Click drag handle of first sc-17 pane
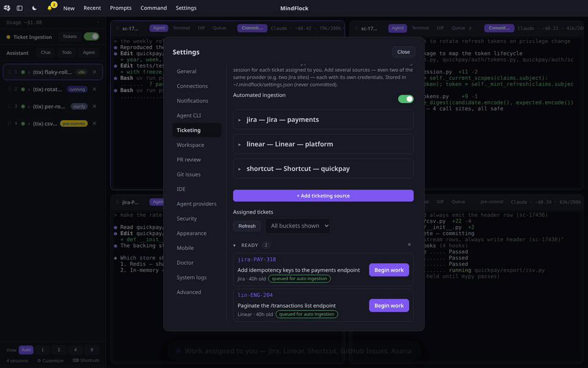Viewport: 588px width, 368px height. (118, 28)
